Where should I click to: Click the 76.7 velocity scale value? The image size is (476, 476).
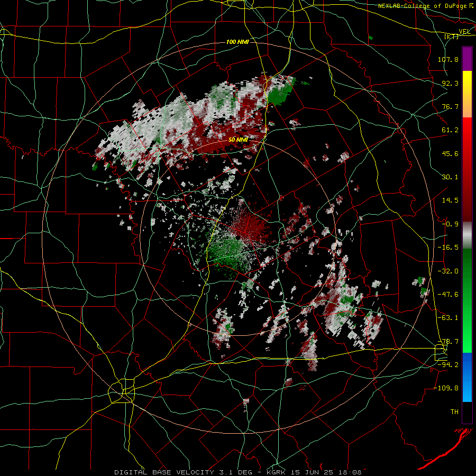[x=450, y=106]
